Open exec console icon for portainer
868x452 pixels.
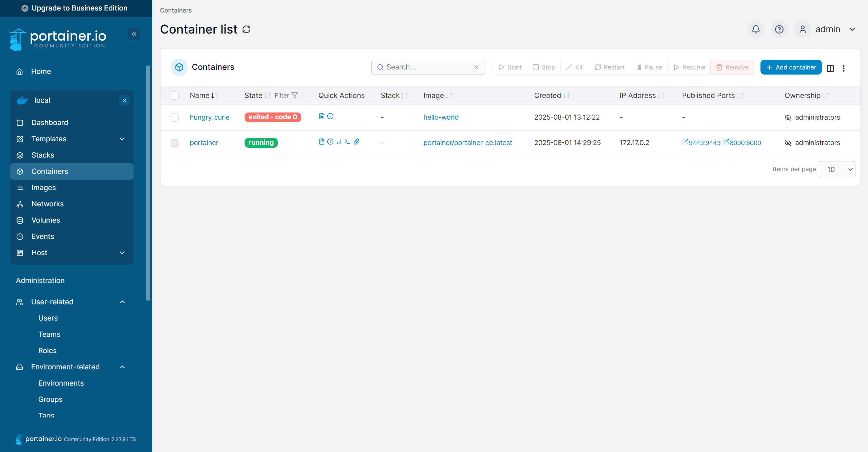(x=347, y=142)
